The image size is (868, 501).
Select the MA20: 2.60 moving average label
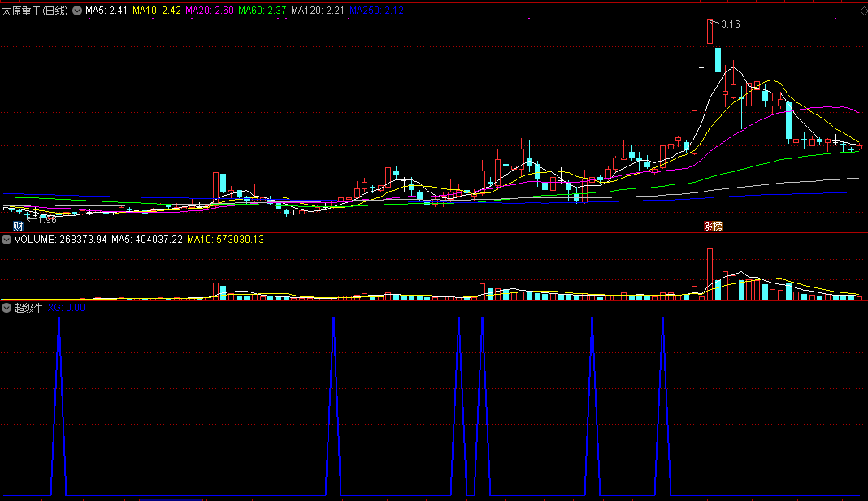209,11
